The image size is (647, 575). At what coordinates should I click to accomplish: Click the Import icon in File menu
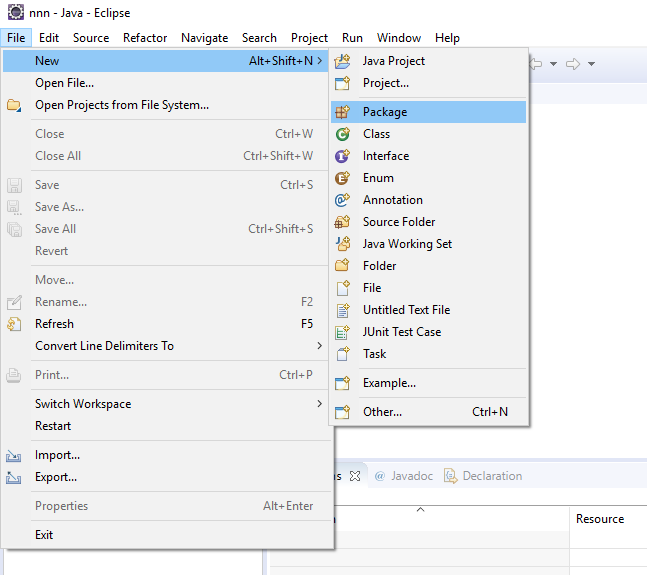(x=14, y=455)
